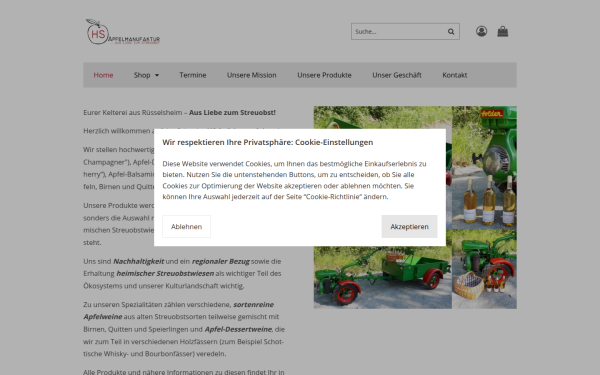Accept cookies with Akzeptieren button
The image size is (600, 375).
tap(409, 227)
